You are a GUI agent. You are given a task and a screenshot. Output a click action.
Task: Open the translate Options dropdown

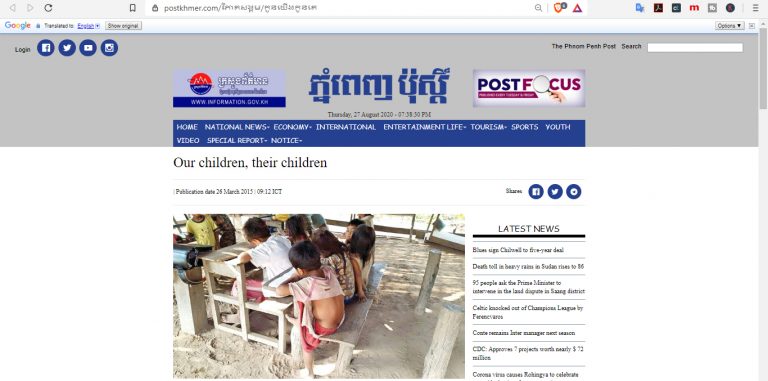pyautogui.click(x=730, y=26)
